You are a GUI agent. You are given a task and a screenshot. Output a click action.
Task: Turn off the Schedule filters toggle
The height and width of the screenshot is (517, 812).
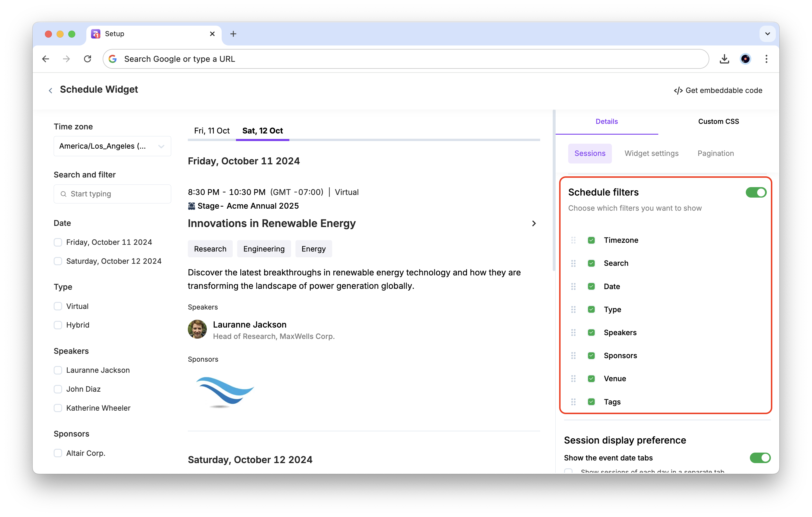(x=756, y=192)
